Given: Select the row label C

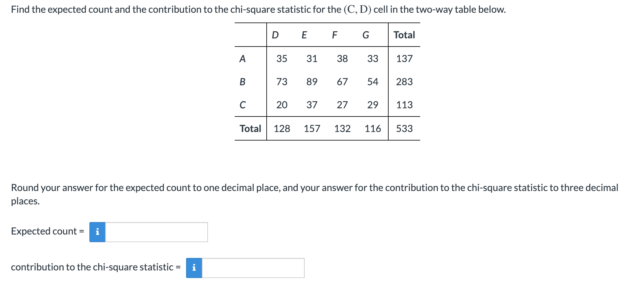Looking at the screenshot, I should click(x=242, y=105).
